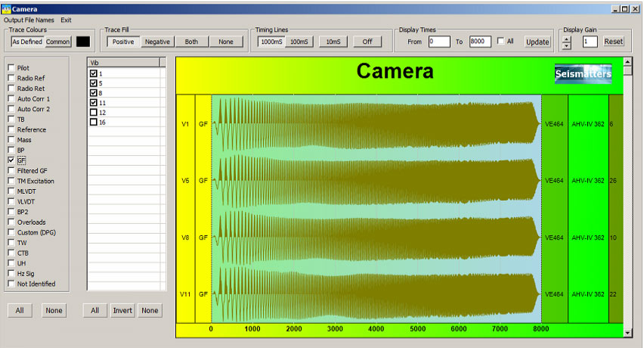
Task: Enable the Reference checkbox
Action: coord(11,129)
